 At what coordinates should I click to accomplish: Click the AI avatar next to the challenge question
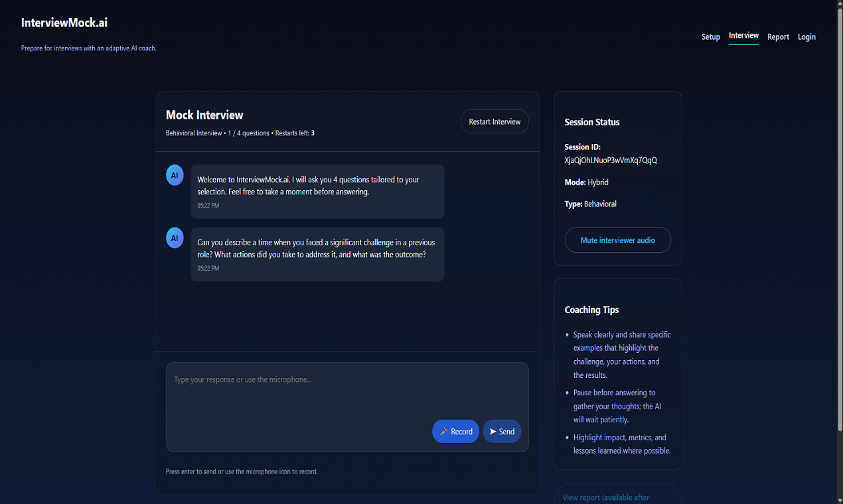(x=175, y=238)
